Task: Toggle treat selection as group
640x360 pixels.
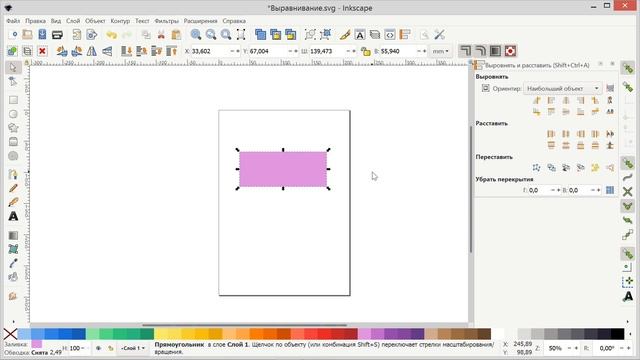Action: pos(610,88)
